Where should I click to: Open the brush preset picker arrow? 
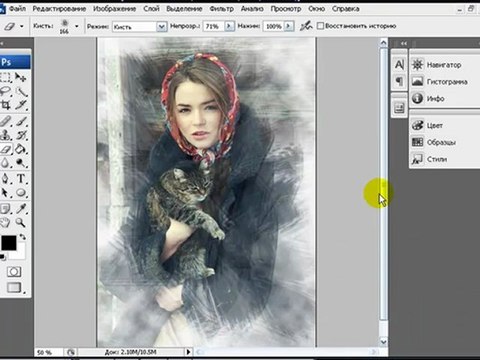pos(77,26)
